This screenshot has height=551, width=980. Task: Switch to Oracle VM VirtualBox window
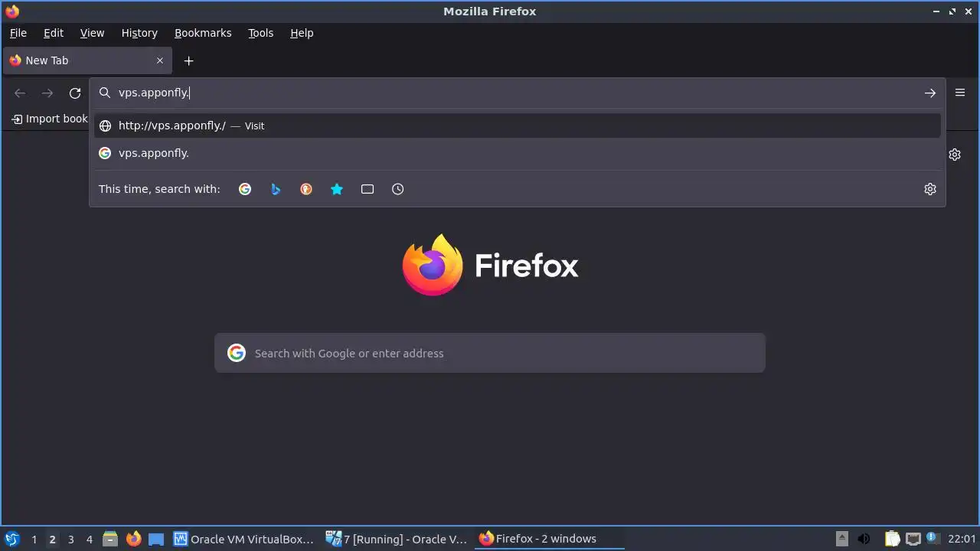pos(243,539)
